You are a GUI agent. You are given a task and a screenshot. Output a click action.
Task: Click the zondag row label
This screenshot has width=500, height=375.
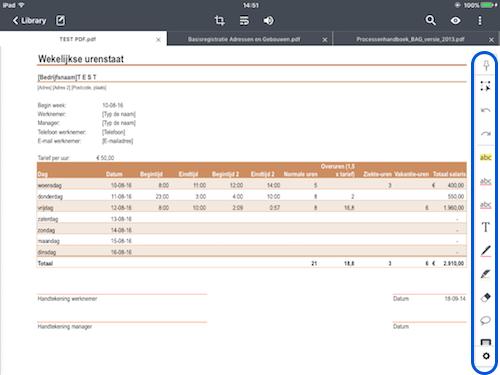click(46, 230)
